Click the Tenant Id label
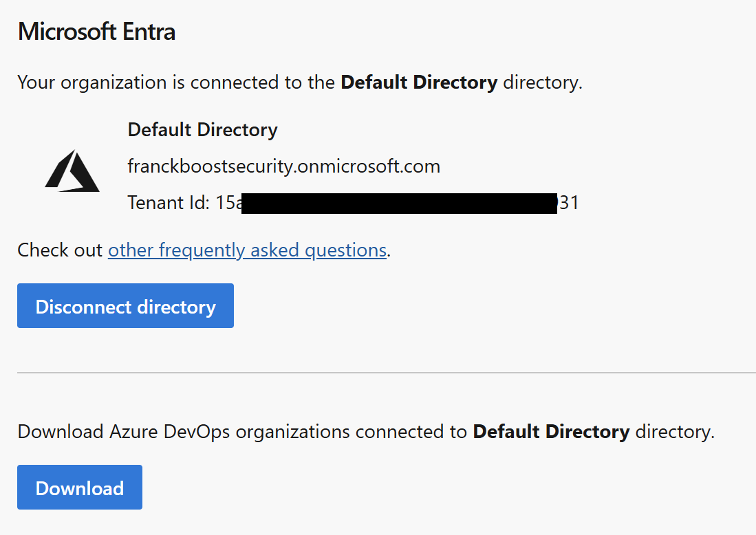The width and height of the screenshot is (756, 535). 166,203
